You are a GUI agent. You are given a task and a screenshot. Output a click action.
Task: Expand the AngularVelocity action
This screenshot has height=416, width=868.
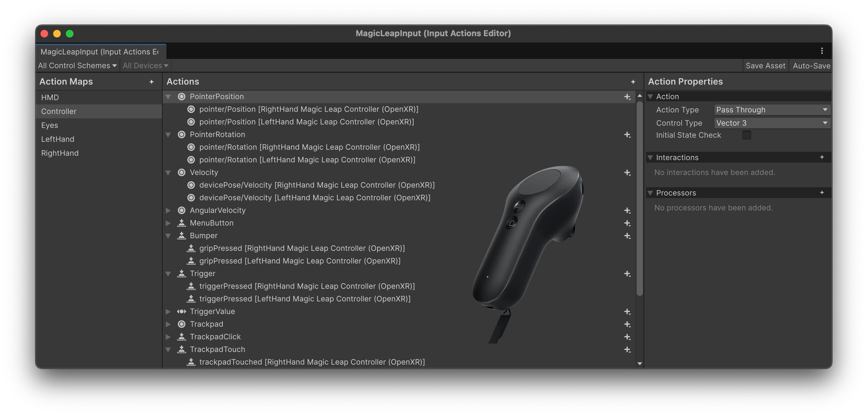pos(168,210)
